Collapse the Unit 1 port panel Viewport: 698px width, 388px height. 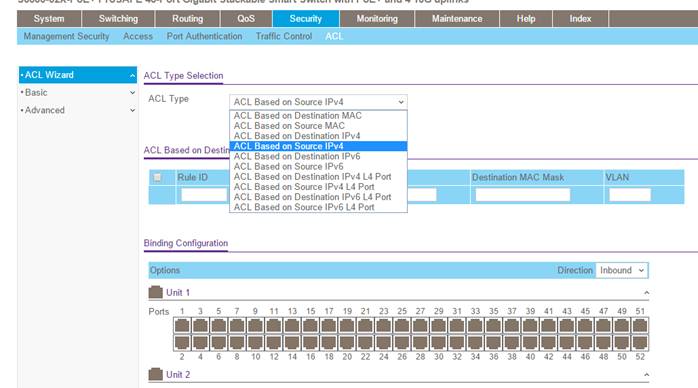tap(646, 293)
